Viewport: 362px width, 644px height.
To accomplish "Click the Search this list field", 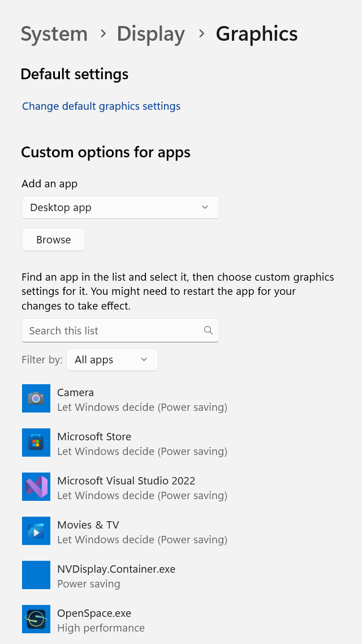I will 120,330.
